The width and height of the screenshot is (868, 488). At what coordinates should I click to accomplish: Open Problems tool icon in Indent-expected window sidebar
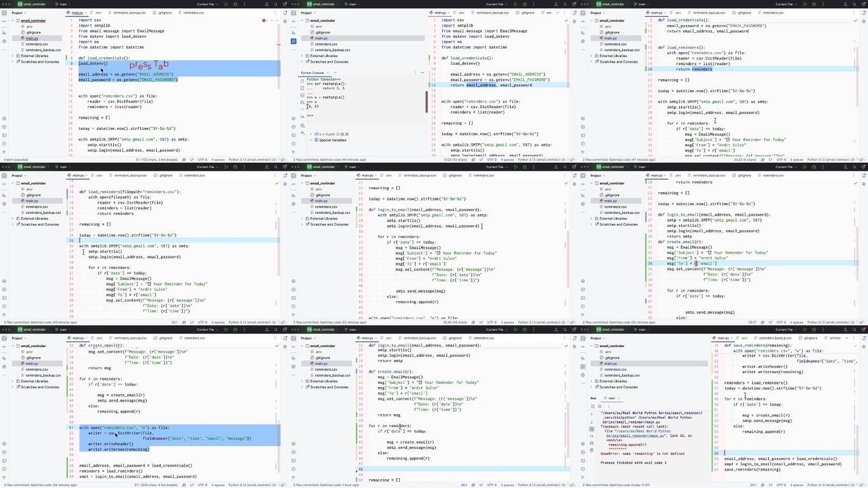4,143
